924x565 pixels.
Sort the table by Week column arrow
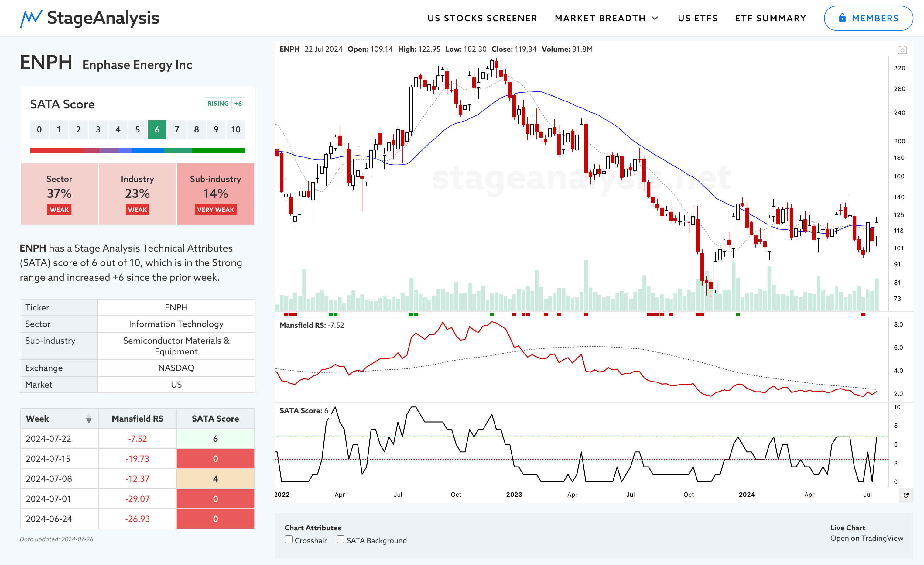coord(88,419)
